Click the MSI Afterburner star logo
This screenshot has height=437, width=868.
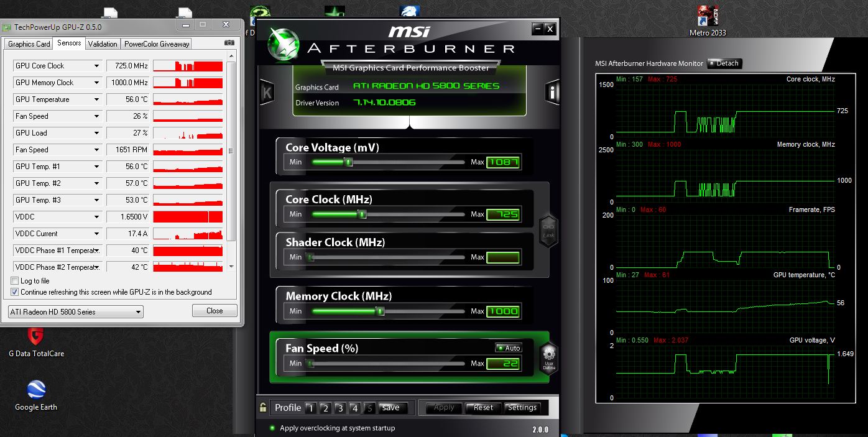[285, 44]
